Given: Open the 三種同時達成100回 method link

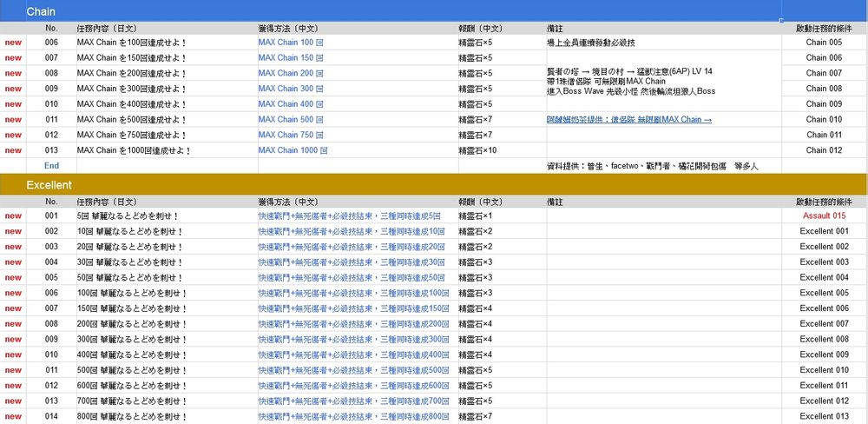Looking at the screenshot, I should tap(354, 293).
